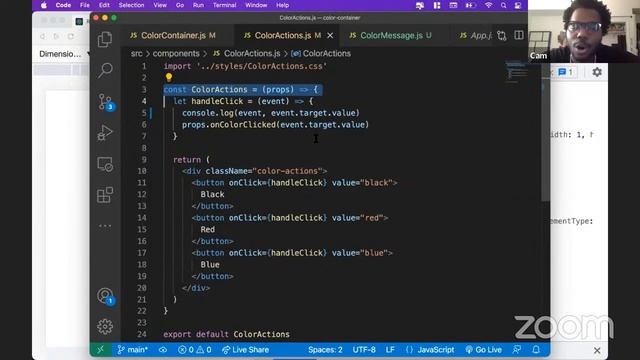The height and width of the screenshot is (360, 640).
Task: Click the feedback icon in status bar
Action: 517,350
